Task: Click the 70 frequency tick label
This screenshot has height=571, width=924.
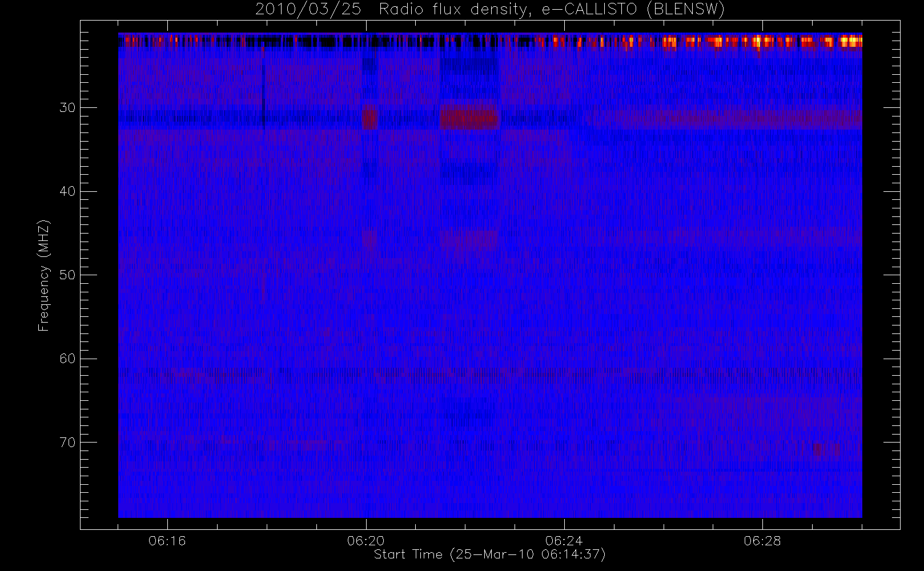Action: point(67,442)
